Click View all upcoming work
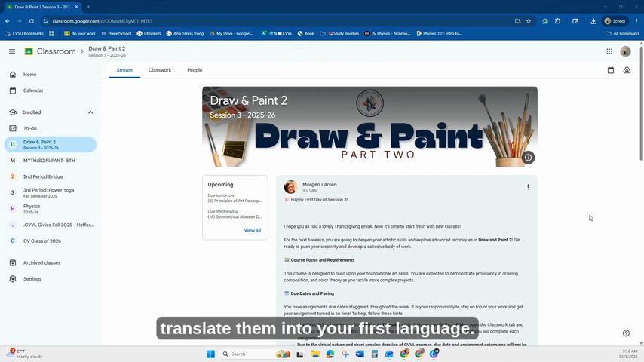 click(x=252, y=231)
